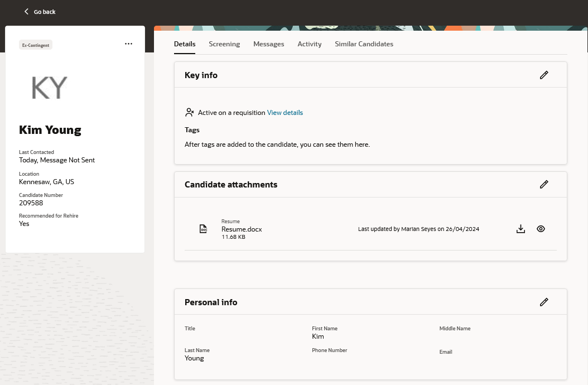Click the Phone Number label
Image resolution: width=588 pixels, height=385 pixels.
(330, 350)
